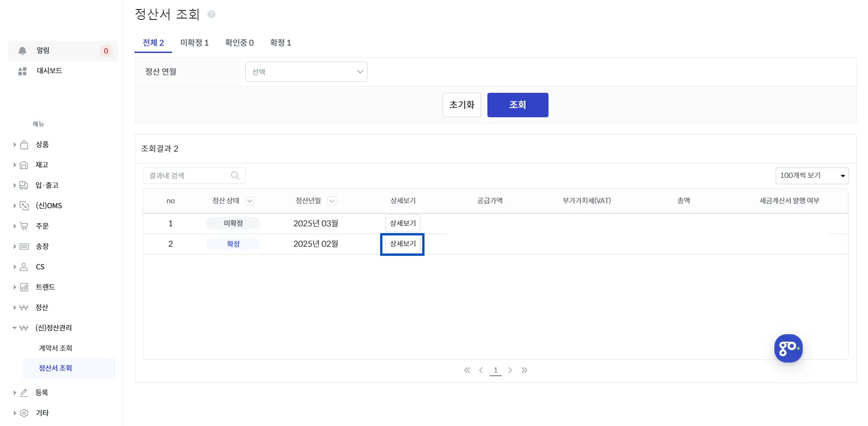Click the 등록 pencil icon
Screen dimensions: 868x426
(x=24, y=392)
